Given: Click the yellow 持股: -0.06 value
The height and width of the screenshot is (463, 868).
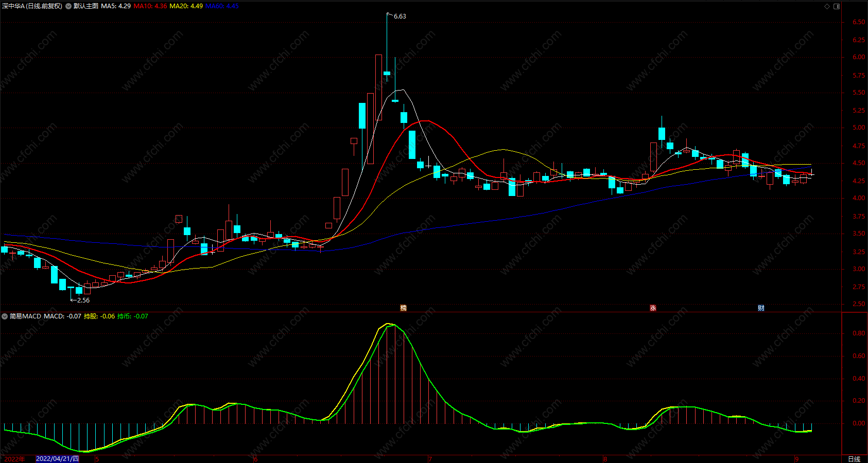Looking at the screenshot, I should pos(99,316).
